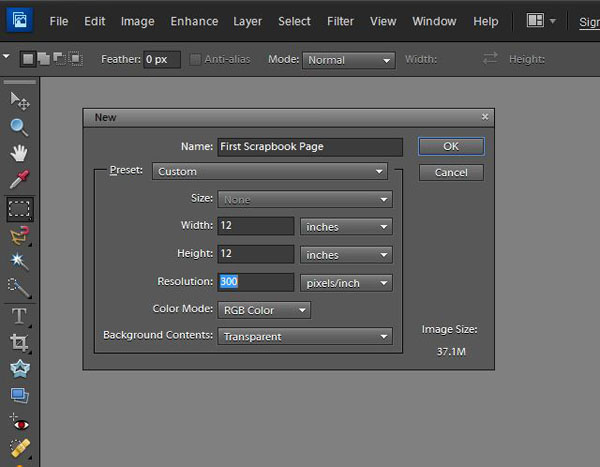
Task: Click the Resolution field showing 300
Action: click(x=256, y=282)
